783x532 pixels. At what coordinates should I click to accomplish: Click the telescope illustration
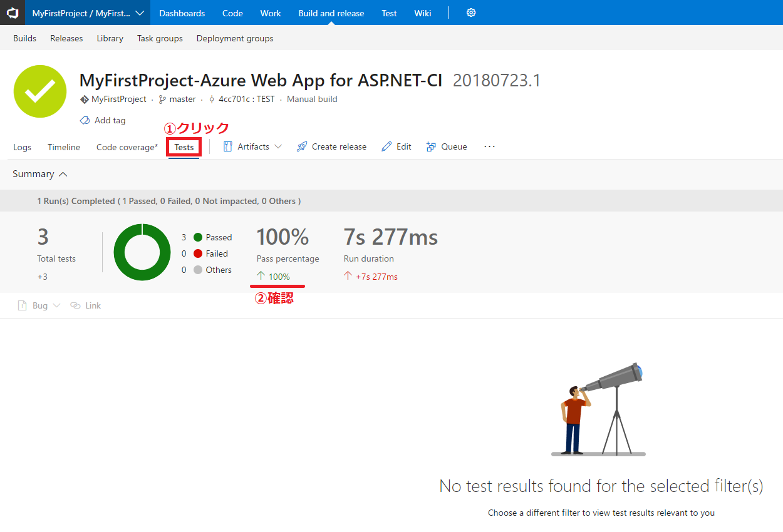point(599,409)
